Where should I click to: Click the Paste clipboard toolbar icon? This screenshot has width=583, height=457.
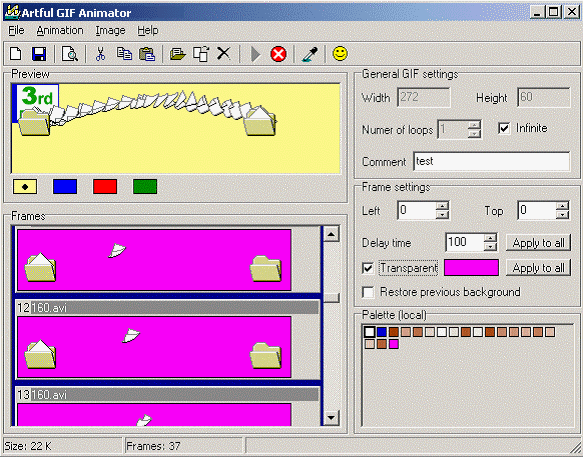147,54
